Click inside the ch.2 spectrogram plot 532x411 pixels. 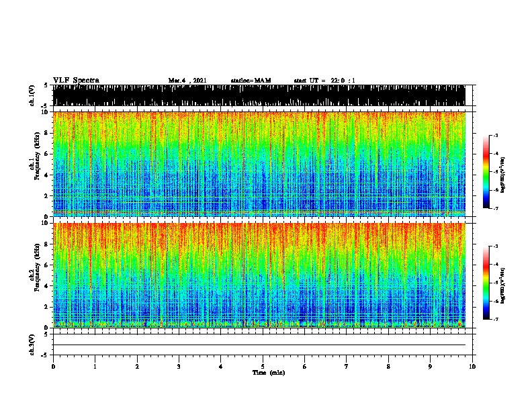point(259,275)
